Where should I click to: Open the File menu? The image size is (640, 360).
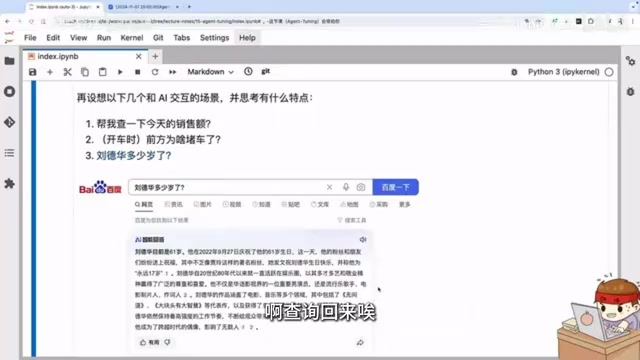tap(30, 38)
